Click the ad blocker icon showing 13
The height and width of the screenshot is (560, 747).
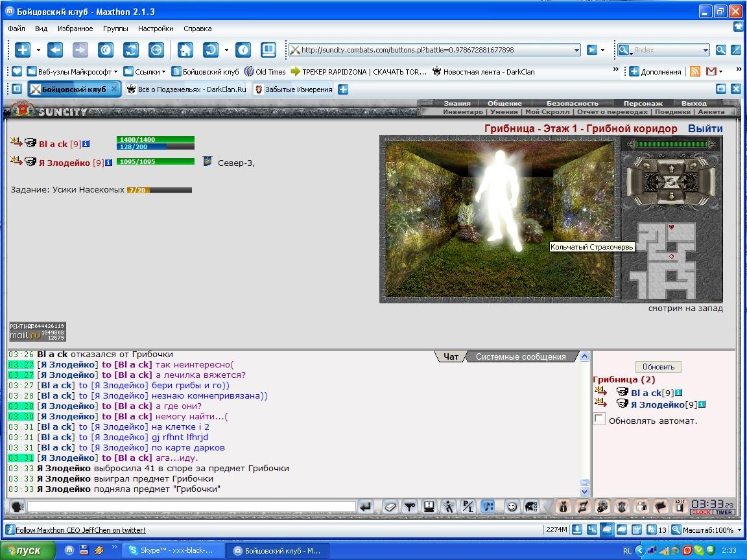(651, 530)
